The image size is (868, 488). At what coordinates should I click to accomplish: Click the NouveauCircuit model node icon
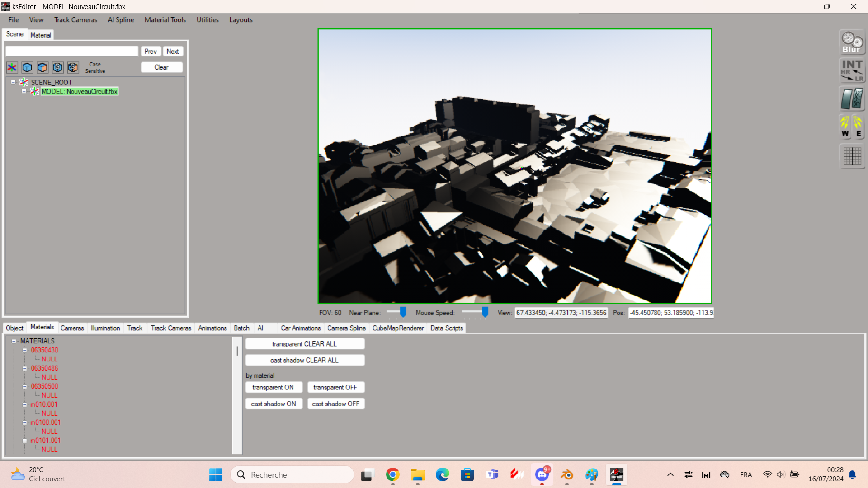(34, 91)
